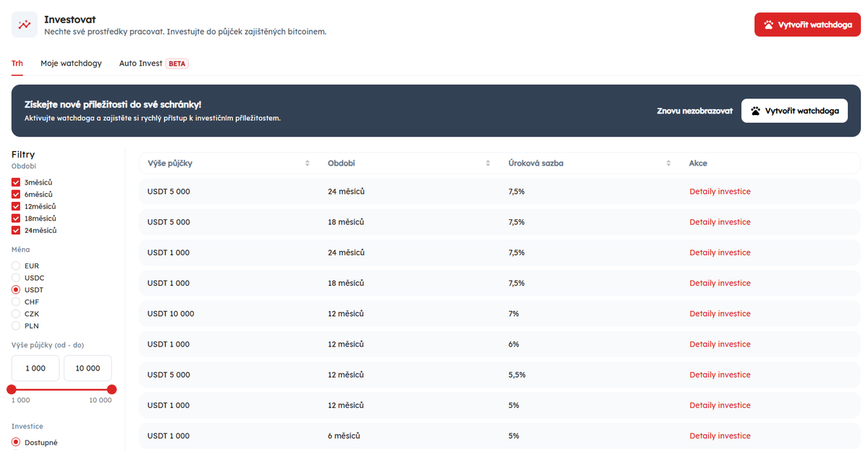Image resolution: width=868 pixels, height=450 pixels.
Task: Uncheck the 12měsíců period filter
Action: click(x=16, y=206)
